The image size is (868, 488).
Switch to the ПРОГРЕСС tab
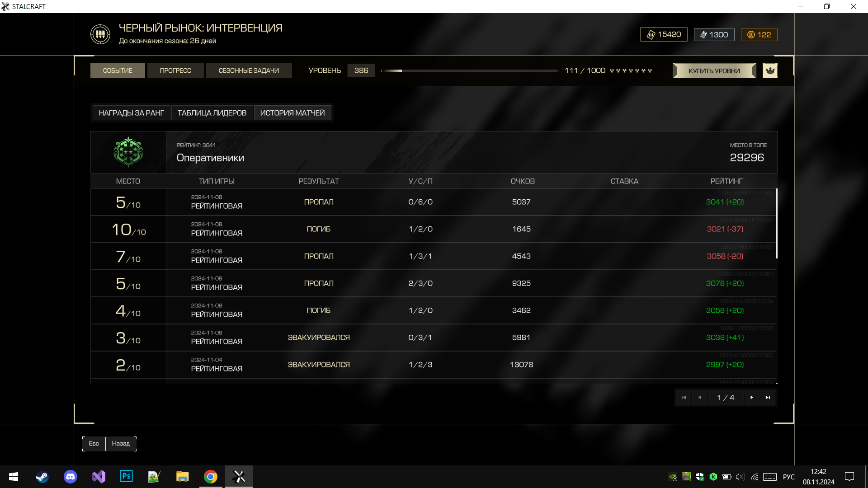coord(175,70)
